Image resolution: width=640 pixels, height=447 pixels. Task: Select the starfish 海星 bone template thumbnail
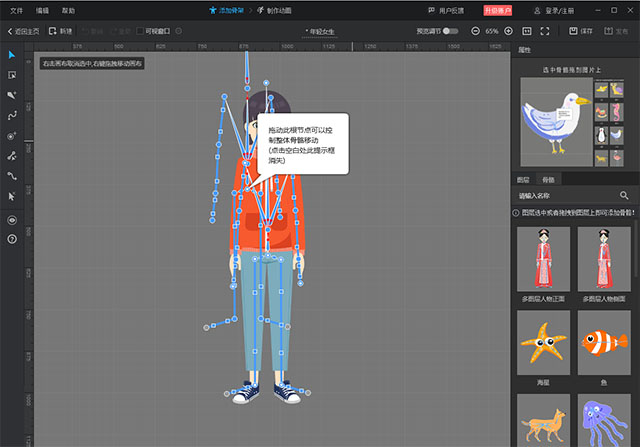[x=544, y=342]
